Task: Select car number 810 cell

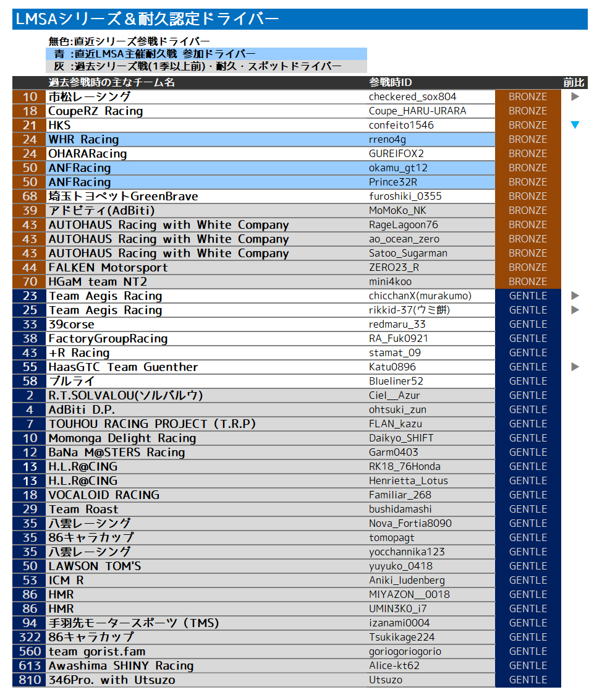Action: click(29, 680)
